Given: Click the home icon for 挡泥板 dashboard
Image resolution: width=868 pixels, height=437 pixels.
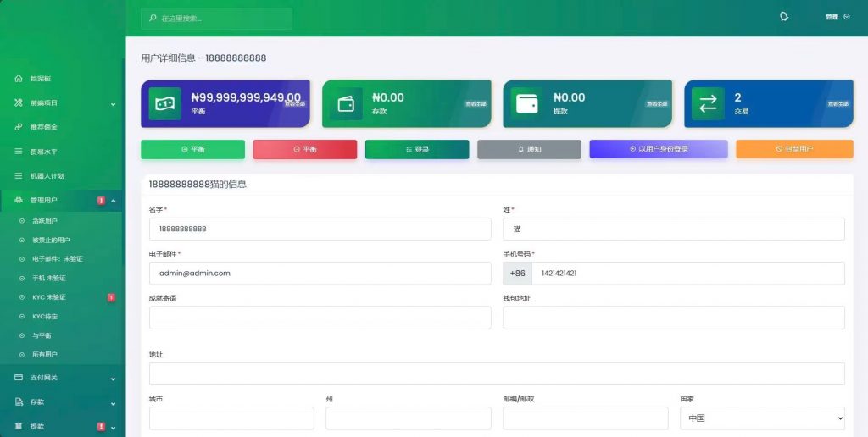Looking at the screenshot, I should coord(19,79).
